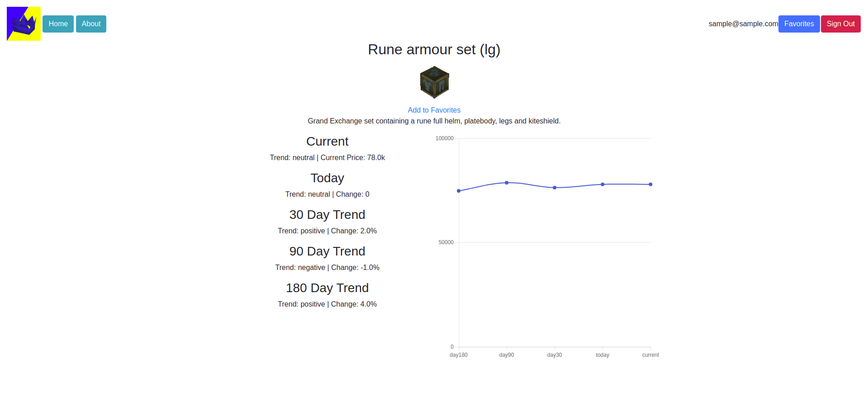Select the current data point on chart
This screenshot has width=868, height=402.
650,184
